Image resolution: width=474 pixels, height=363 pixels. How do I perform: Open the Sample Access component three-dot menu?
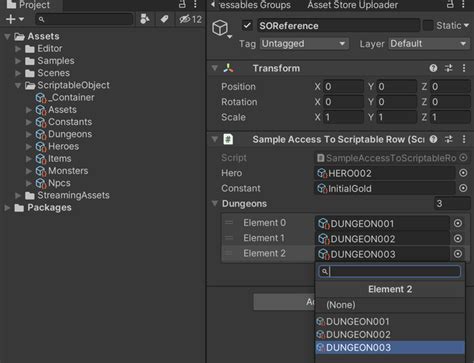464,139
